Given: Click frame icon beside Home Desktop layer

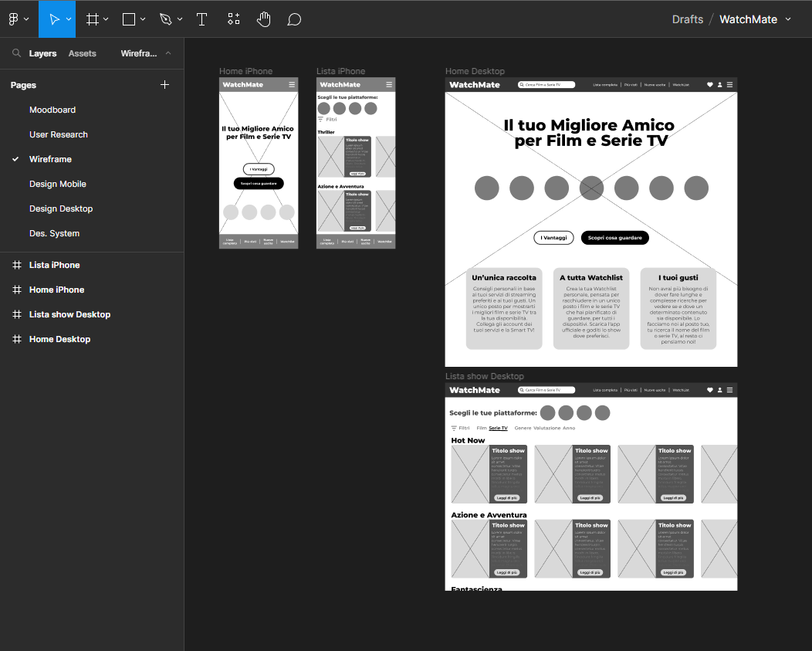Looking at the screenshot, I should (x=17, y=339).
